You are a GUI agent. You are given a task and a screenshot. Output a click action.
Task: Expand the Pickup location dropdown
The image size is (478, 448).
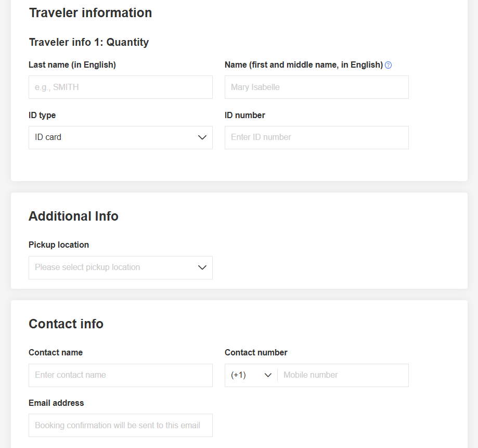pos(120,267)
